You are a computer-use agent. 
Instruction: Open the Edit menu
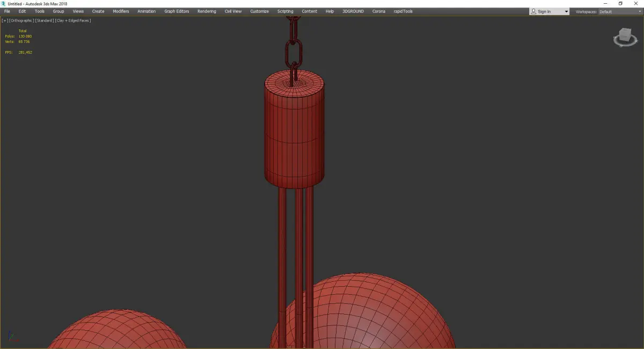(22, 11)
